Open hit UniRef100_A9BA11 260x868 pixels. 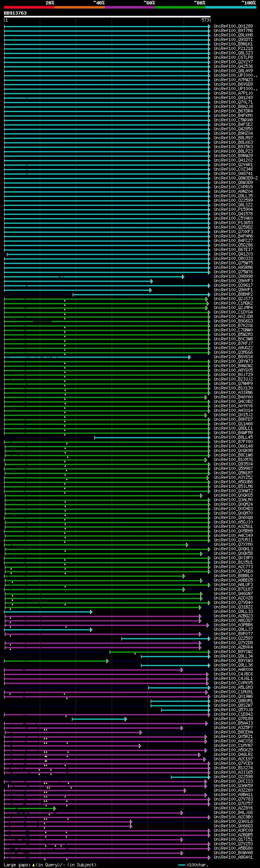tap(233, 794)
